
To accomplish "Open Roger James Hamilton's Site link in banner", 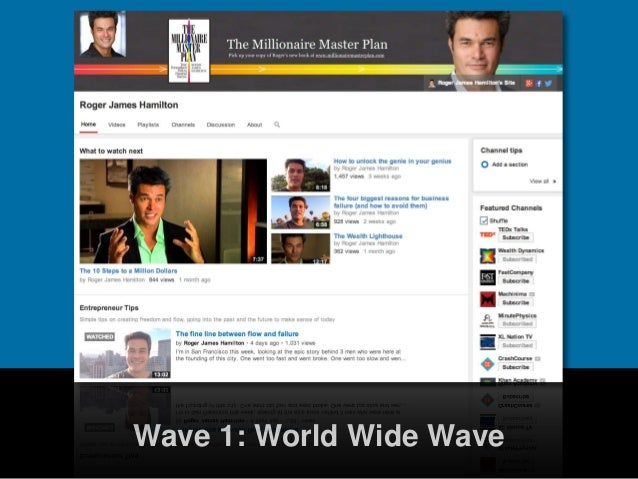I will coord(476,83).
